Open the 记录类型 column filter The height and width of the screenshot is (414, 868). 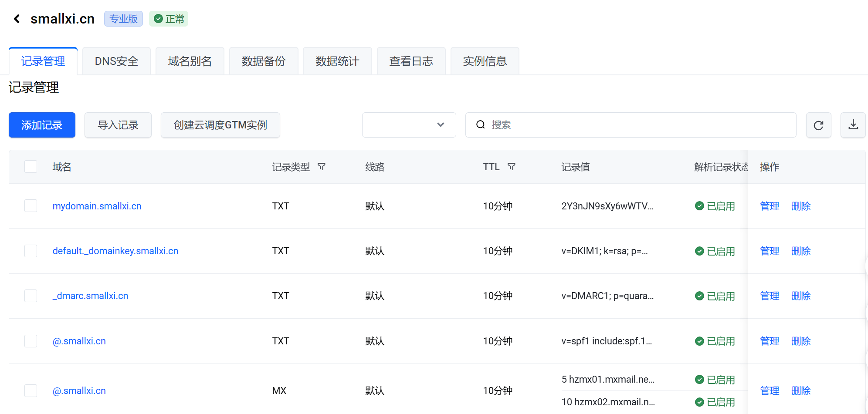coord(322,167)
